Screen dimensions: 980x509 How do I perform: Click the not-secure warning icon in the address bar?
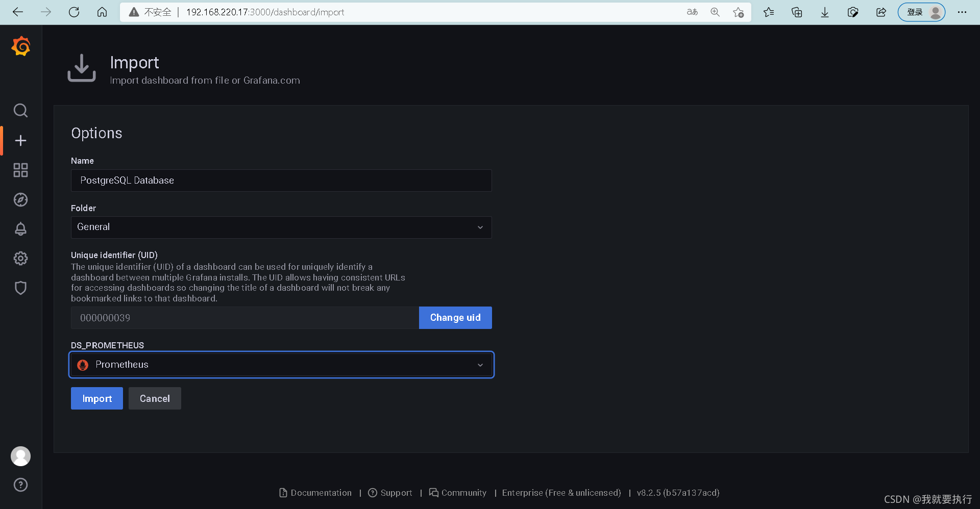click(x=134, y=12)
